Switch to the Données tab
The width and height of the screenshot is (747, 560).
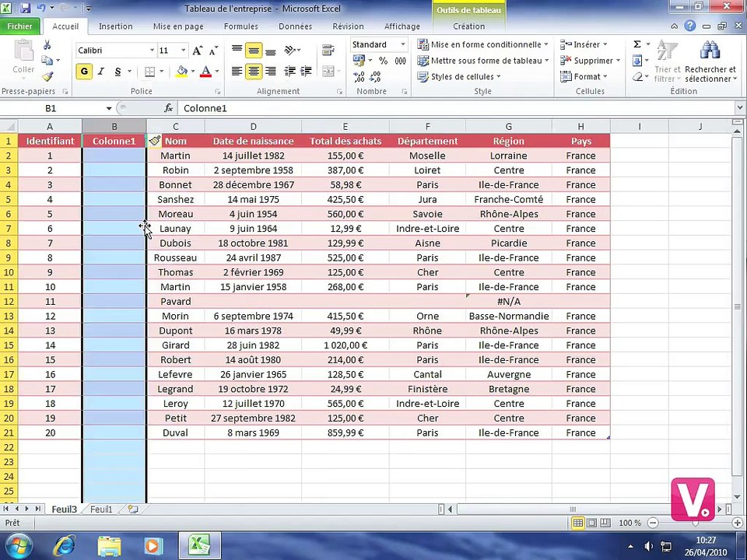click(x=296, y=26)
